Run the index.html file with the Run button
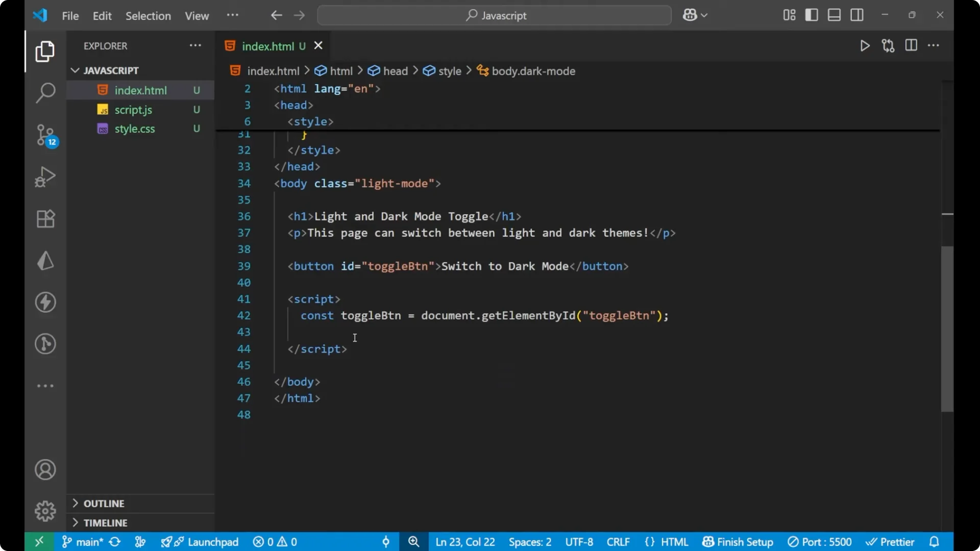Image resolution: width=980 pixels, height=551 pixels. 865,45
